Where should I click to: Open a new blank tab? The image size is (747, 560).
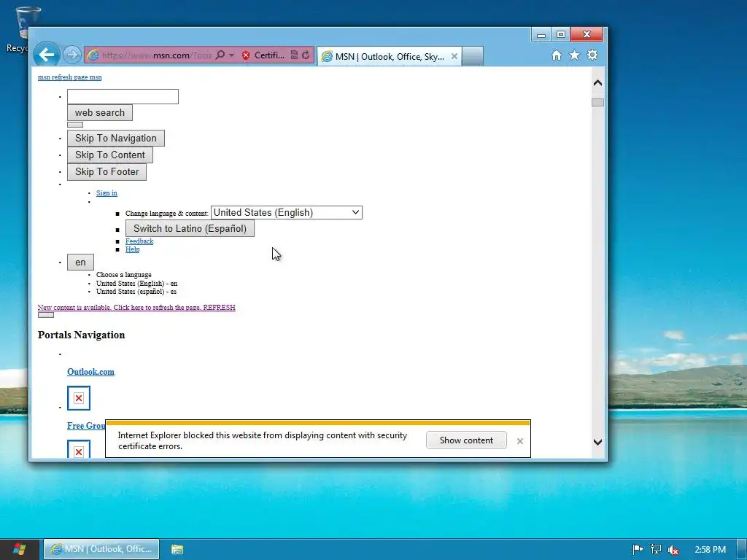pos(473,56)
